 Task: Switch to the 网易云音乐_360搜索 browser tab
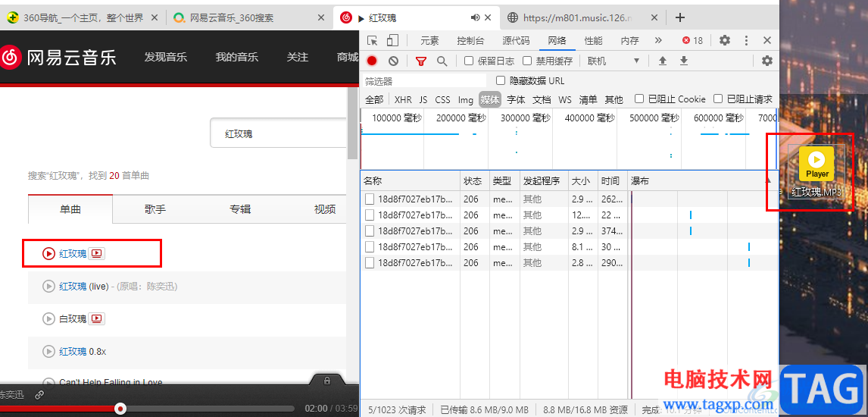(248, 17)
